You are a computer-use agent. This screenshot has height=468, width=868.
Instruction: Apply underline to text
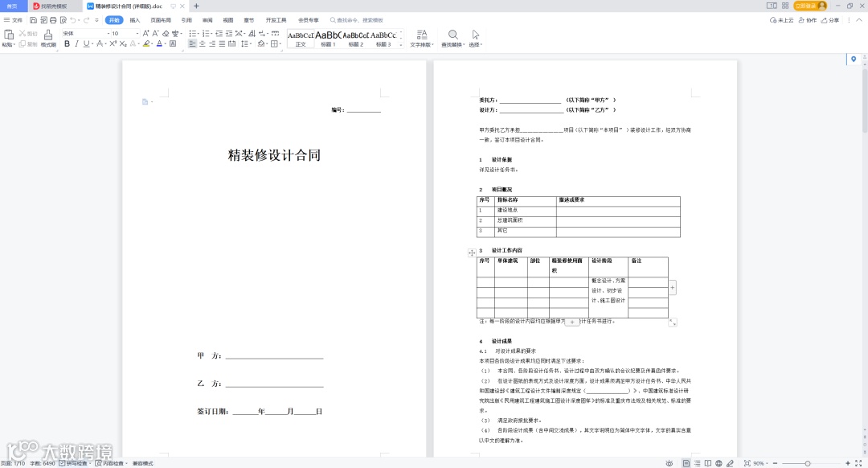(86, 43)
